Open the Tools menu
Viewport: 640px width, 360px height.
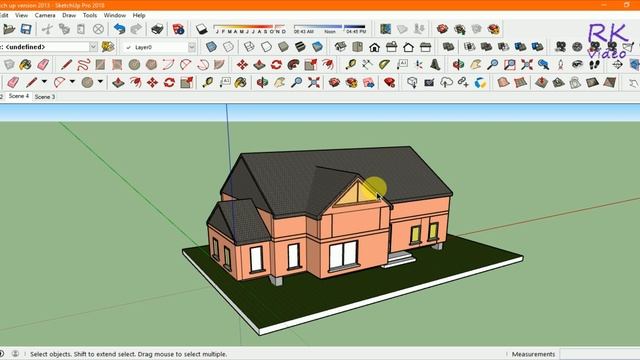coord(90,15)
